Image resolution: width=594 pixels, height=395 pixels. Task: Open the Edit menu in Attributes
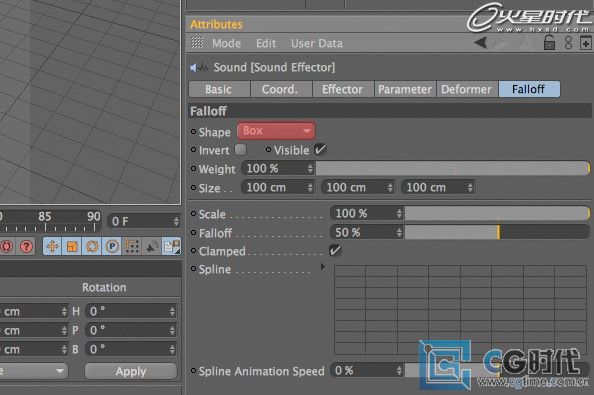266,43
